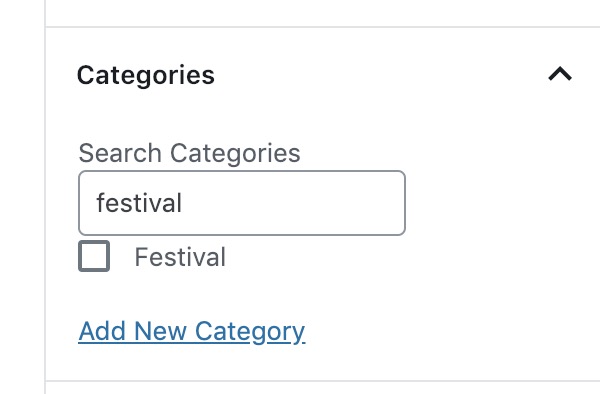Tick the box next to Festival
The height and width of the screenshot is (394, 600).
[x=94, y=256]
